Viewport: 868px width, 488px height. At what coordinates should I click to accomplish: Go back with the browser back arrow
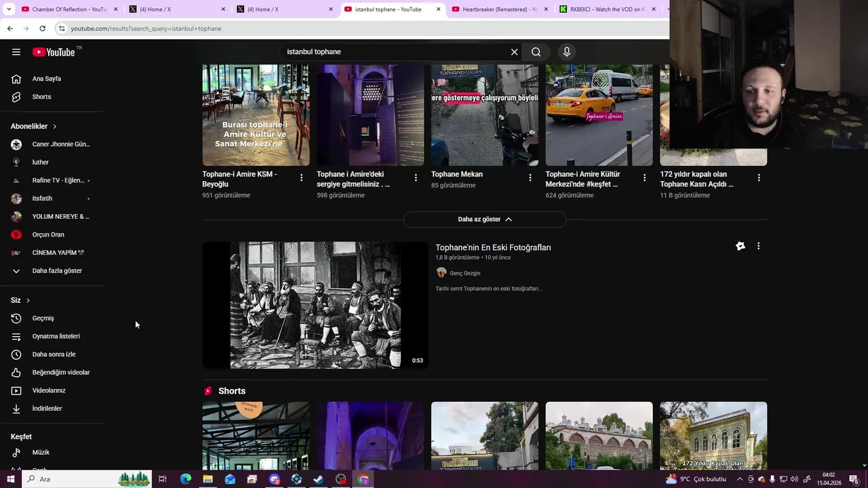[x=9, y=28]
